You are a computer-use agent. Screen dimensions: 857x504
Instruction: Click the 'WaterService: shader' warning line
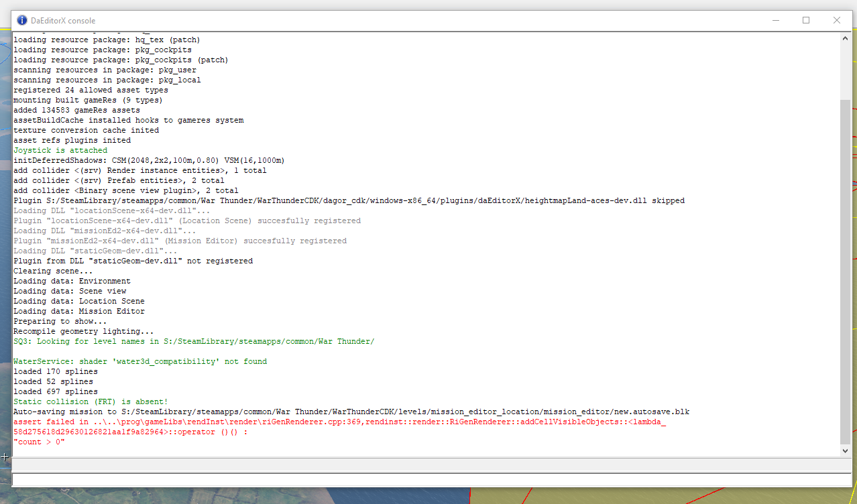tap(139, 361)
